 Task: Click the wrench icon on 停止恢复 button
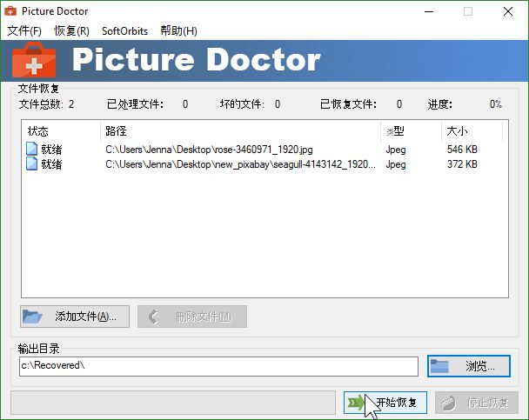tap(447, 403)
